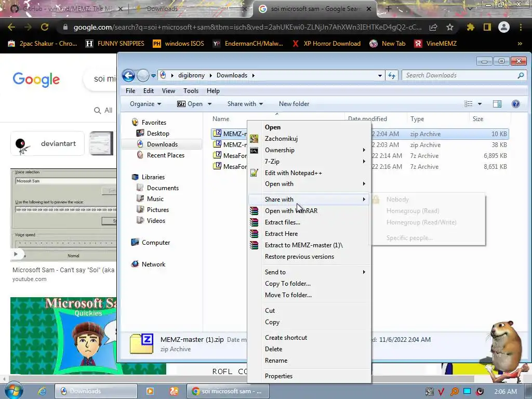This screenshot has width=532, height=399.
Task: Click the change view icon in Explorer
Action: [468, 104]
